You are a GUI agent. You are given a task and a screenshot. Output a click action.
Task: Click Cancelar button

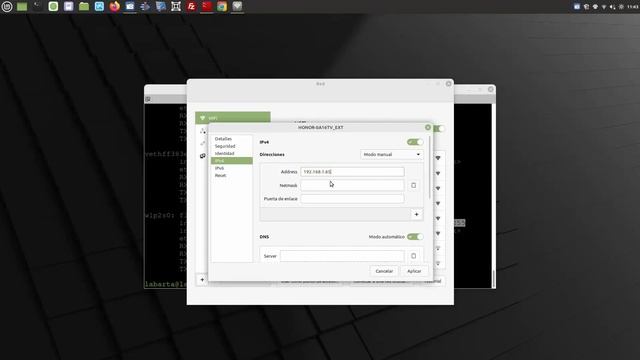384,271
